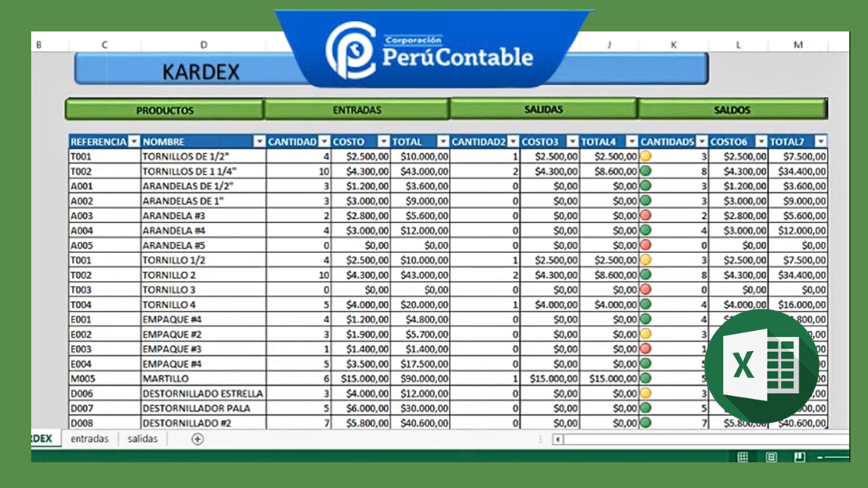Expand the COSTO3 filter menu
The height and width of the screenshot is (488, 868).
pyautogui.click(x=573, y=142)
